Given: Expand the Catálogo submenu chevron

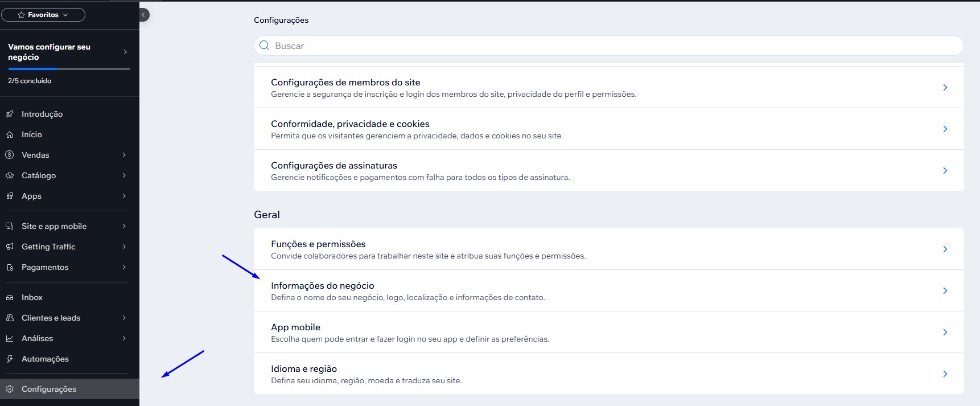Looking at the screenshot, I should pos(124,175).
